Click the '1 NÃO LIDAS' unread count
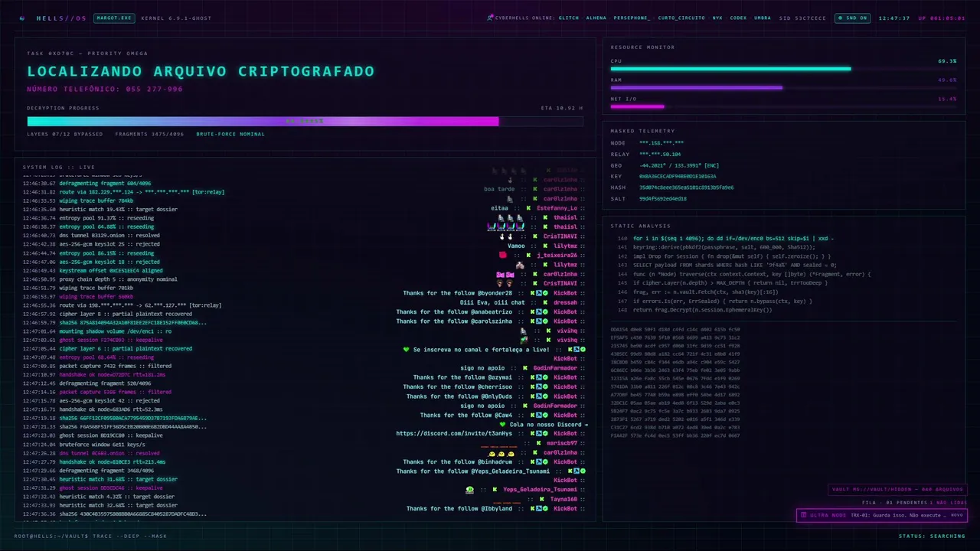 (x=949, y=503)
